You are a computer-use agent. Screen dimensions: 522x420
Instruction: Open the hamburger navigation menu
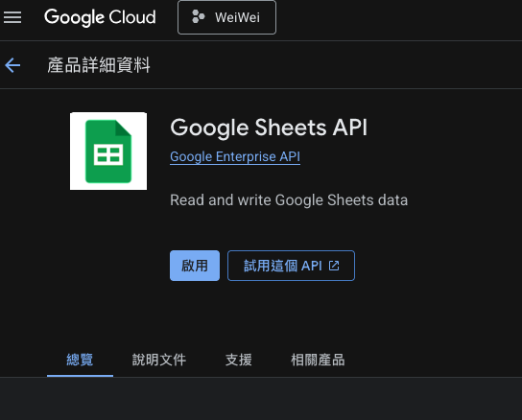coord(12,17)
